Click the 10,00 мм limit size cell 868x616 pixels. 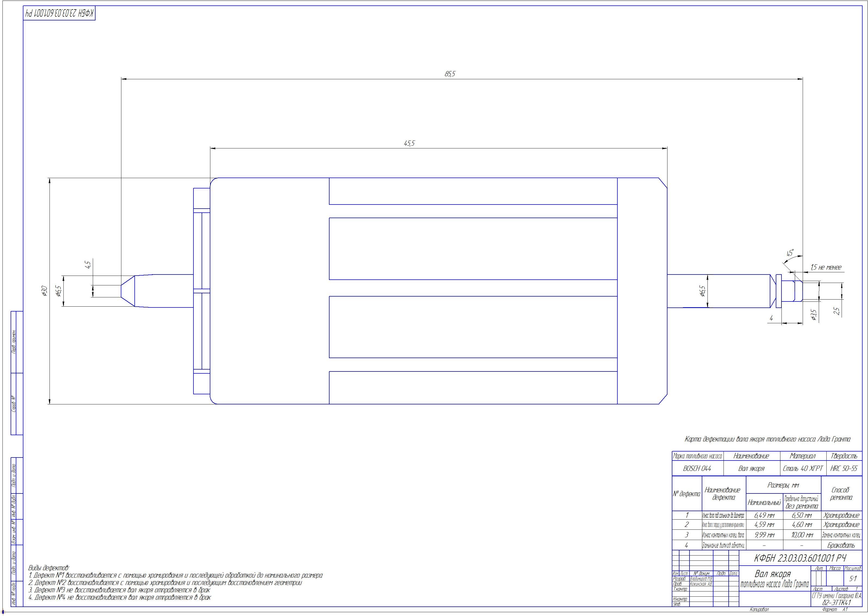pyautogui.click(x=802, y=535)
